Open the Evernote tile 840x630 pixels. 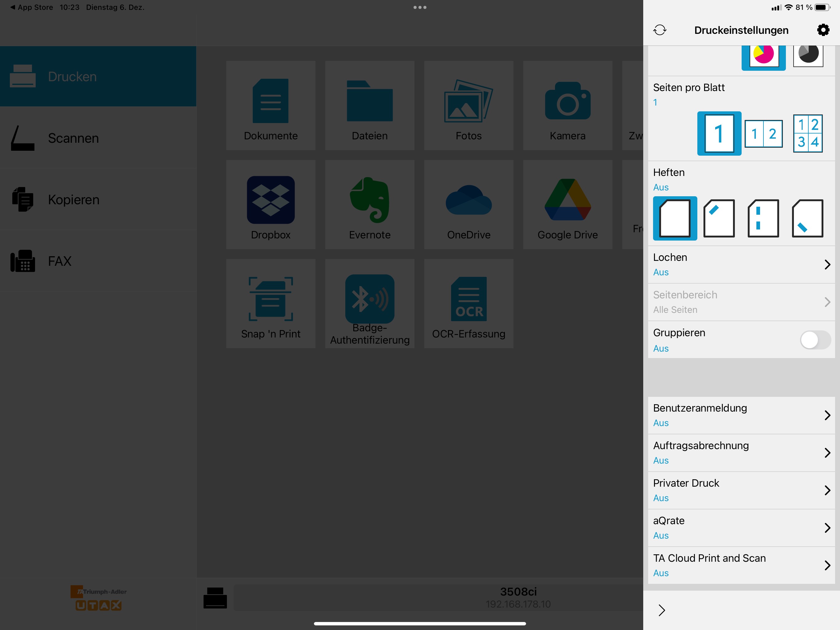point(370,205)
